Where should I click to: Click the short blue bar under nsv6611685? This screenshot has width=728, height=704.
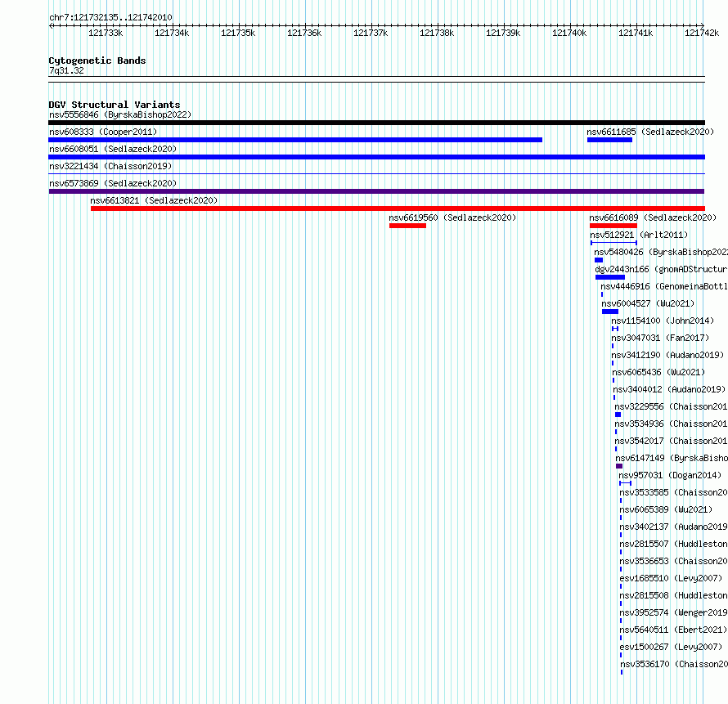coord(609,140)
